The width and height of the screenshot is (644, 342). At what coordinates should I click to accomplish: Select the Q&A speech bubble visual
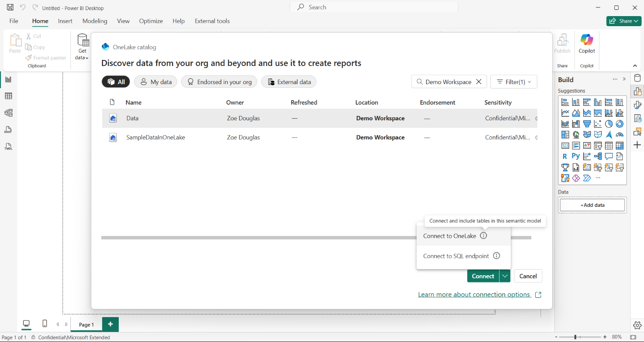tap(609, 157)
